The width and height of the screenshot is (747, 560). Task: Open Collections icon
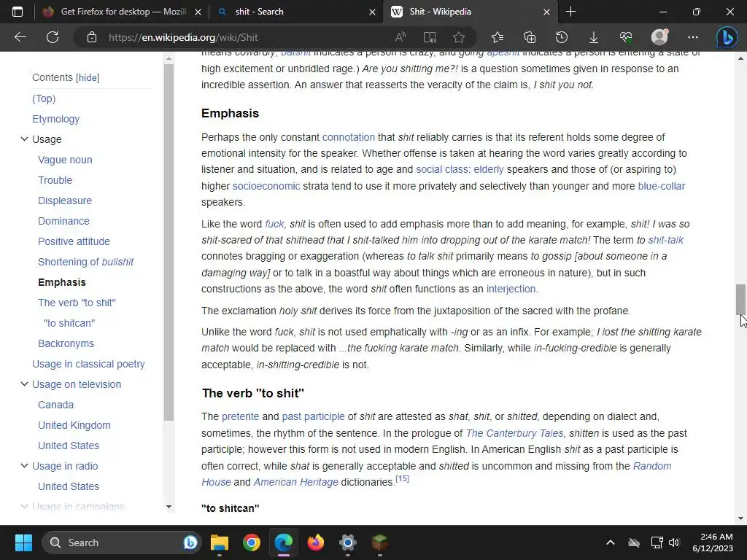530,37
